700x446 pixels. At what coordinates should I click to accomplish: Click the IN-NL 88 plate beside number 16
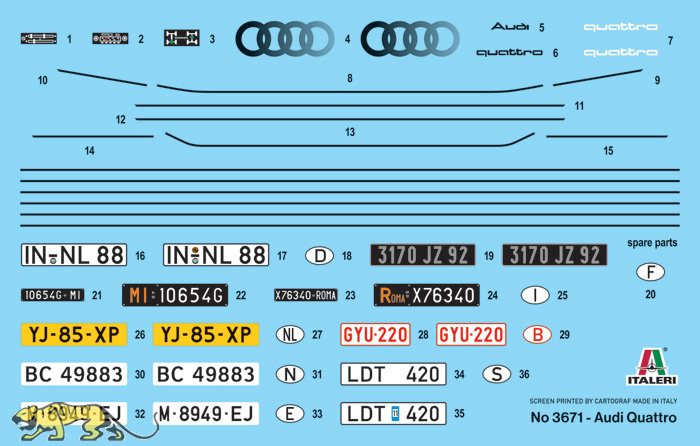[x=74, y=255]
